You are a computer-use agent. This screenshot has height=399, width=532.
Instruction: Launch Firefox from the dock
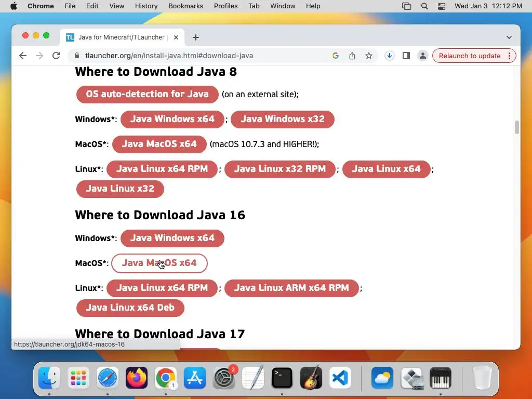pos(137,378)
